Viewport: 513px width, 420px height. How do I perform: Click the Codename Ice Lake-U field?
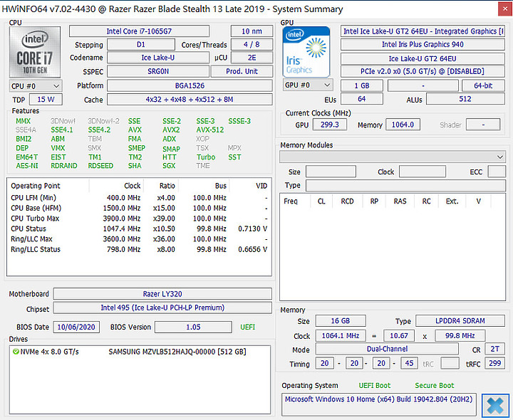click(x=158, y=58)
